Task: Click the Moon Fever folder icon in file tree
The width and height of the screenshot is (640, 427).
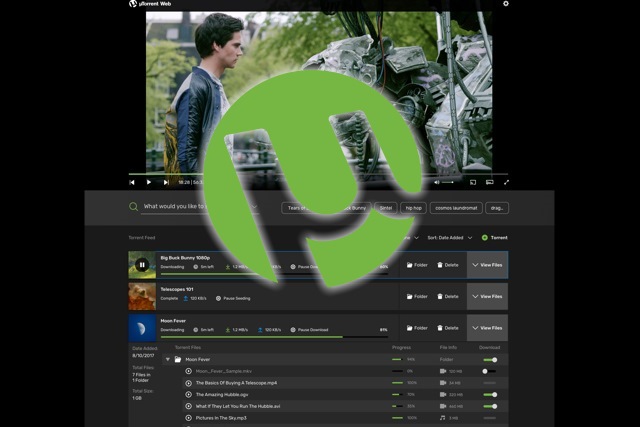Action: tap(178, 360)
